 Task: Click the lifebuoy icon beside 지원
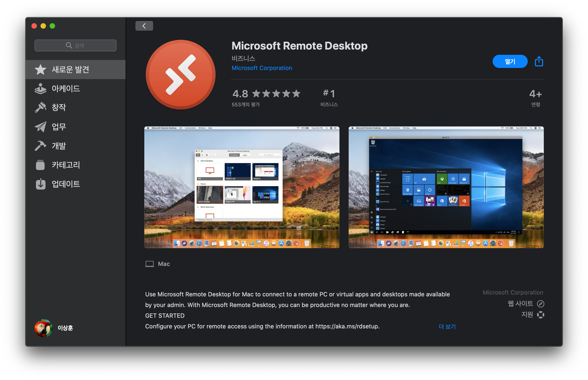(x=541, y=315)
